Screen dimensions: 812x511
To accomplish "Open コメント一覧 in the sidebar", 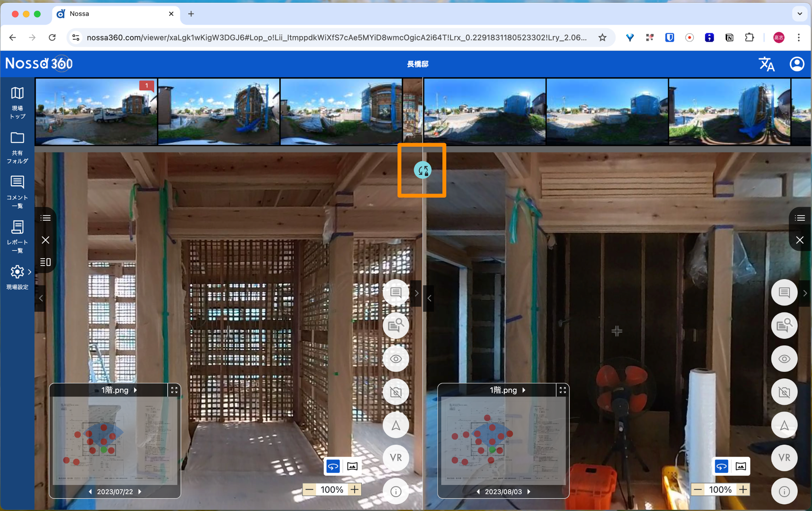I will coord(17,192).
